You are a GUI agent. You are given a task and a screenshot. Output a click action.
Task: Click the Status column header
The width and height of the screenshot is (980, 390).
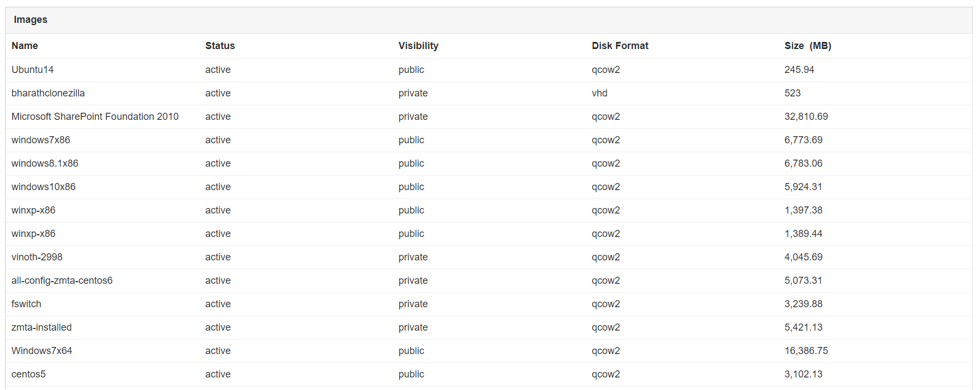pyautogui.click(x=220, y=46)
